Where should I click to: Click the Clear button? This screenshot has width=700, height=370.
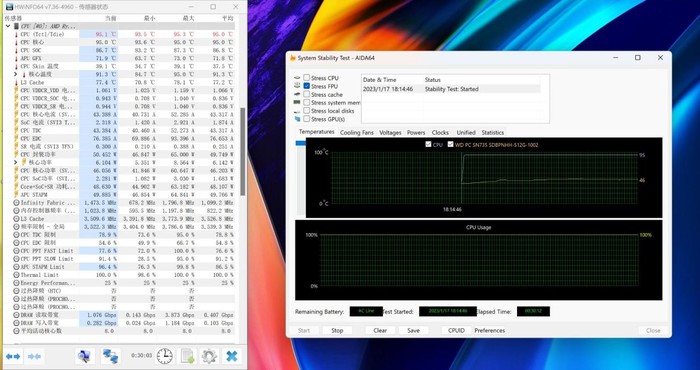380,330
